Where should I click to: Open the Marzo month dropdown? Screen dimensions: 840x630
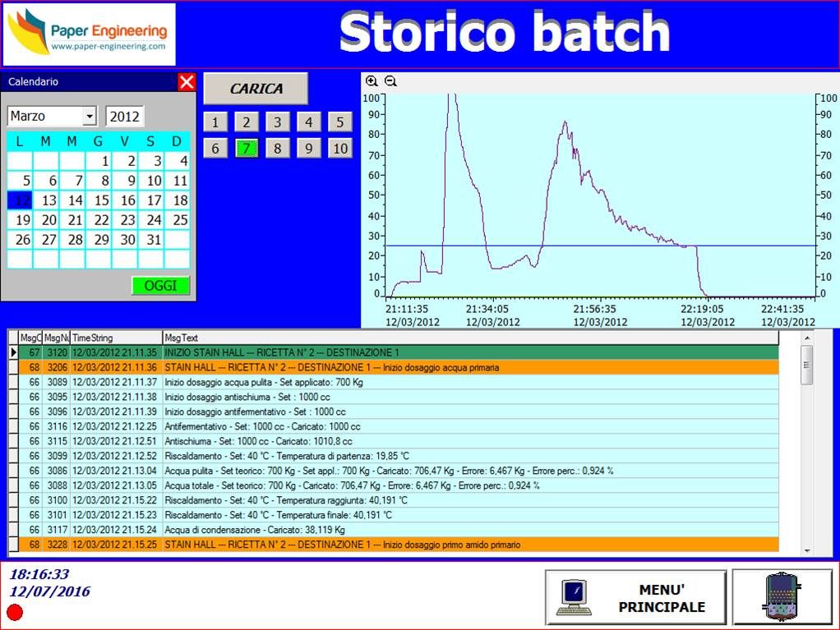[x=90, y=117]
